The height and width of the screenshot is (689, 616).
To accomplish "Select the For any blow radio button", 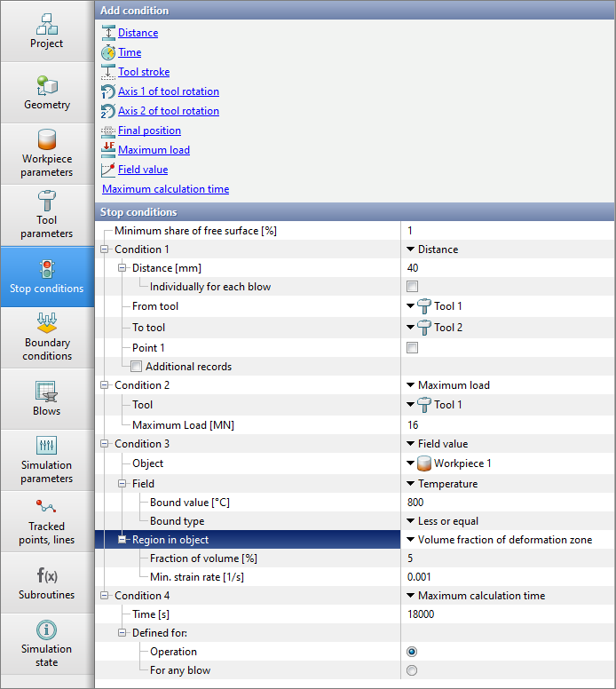I will coord(412,670).
